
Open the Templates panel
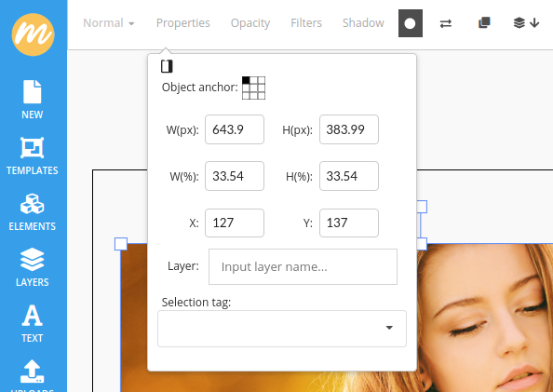coord(32,155)
